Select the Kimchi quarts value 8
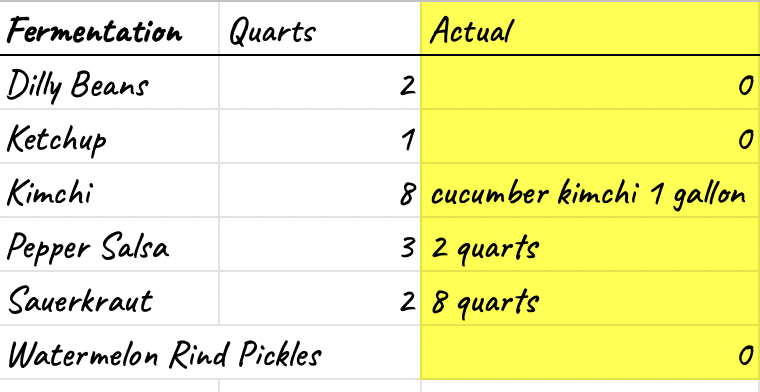Viewport: 760px width, 392px height. click(x=320, y=191)
